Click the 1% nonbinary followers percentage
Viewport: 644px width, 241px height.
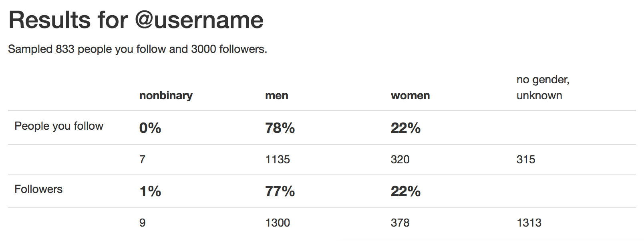[150, 191]
